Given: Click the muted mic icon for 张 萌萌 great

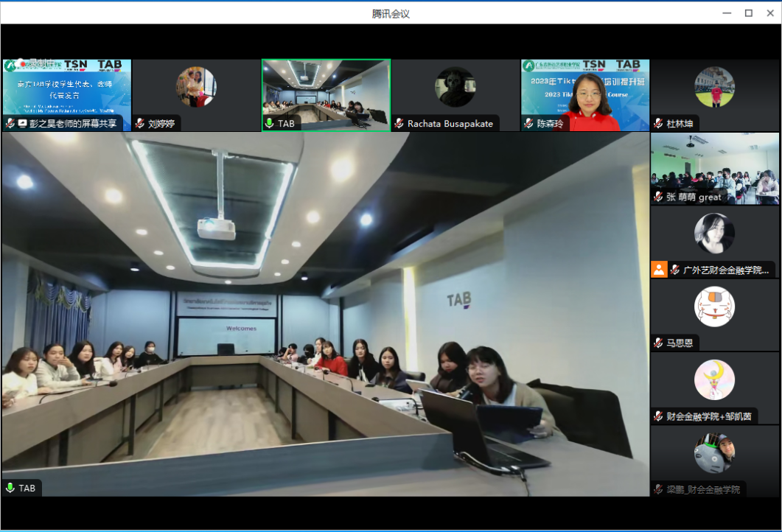Looking at the screenshot, I should [658, 197].
